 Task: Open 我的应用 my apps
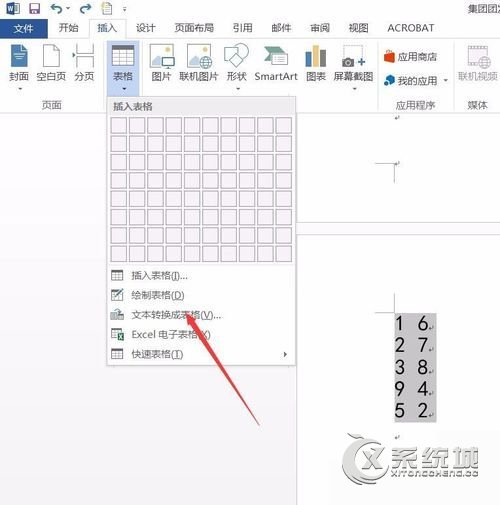411,80
